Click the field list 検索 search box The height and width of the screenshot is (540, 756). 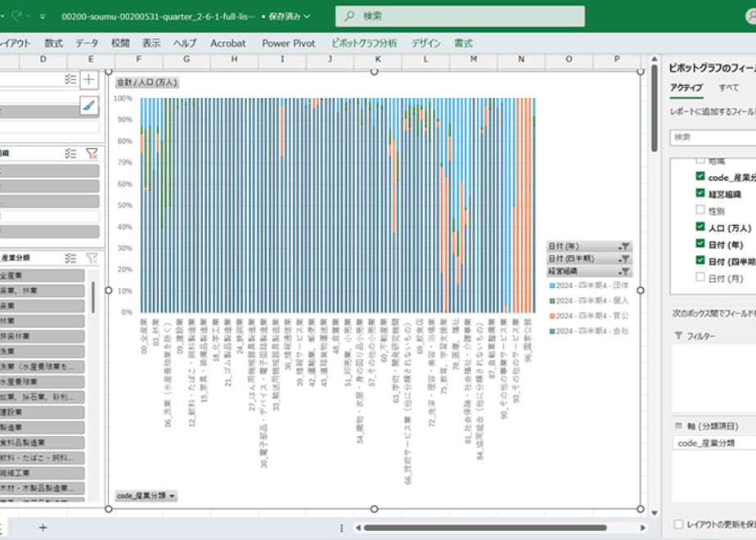pyautogui.click(x=713, y=137)
